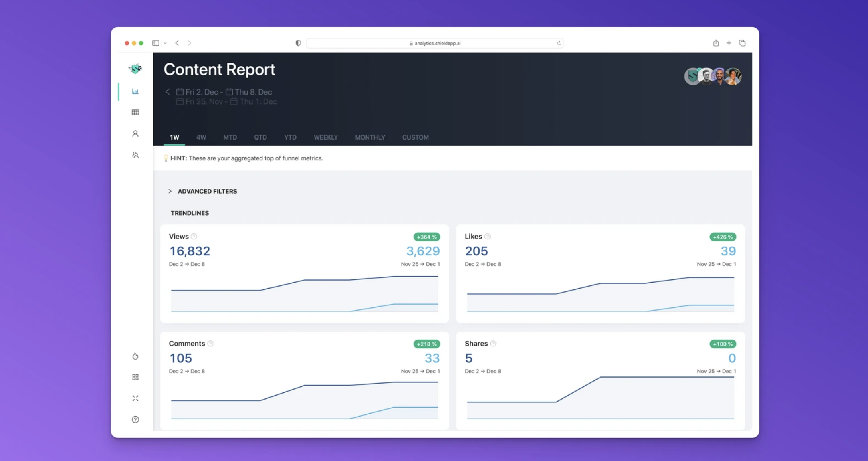Expand the Advanced Filters section

[x=202, y=191]
